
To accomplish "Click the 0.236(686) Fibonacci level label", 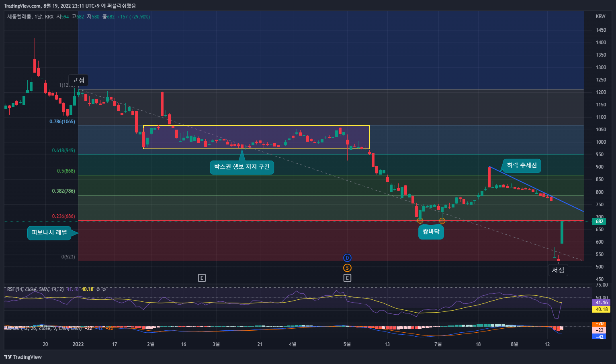I will pyautogui.click(x=63, y=216).
